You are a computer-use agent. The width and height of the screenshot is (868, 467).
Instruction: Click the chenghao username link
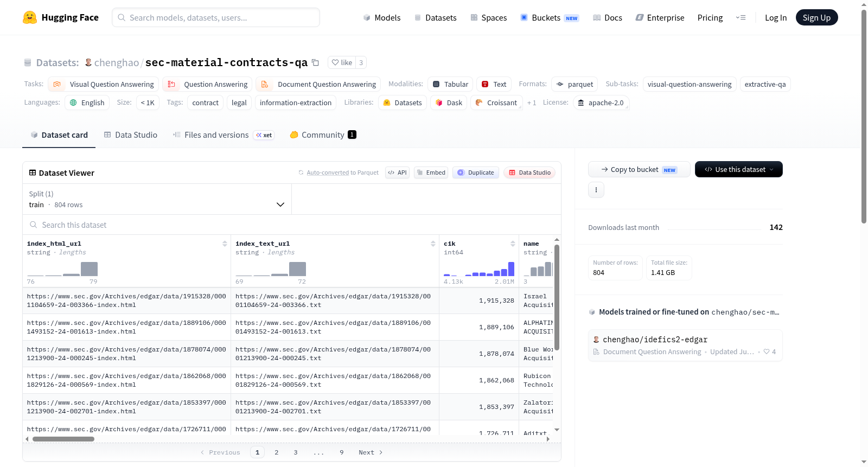(117, 62)
